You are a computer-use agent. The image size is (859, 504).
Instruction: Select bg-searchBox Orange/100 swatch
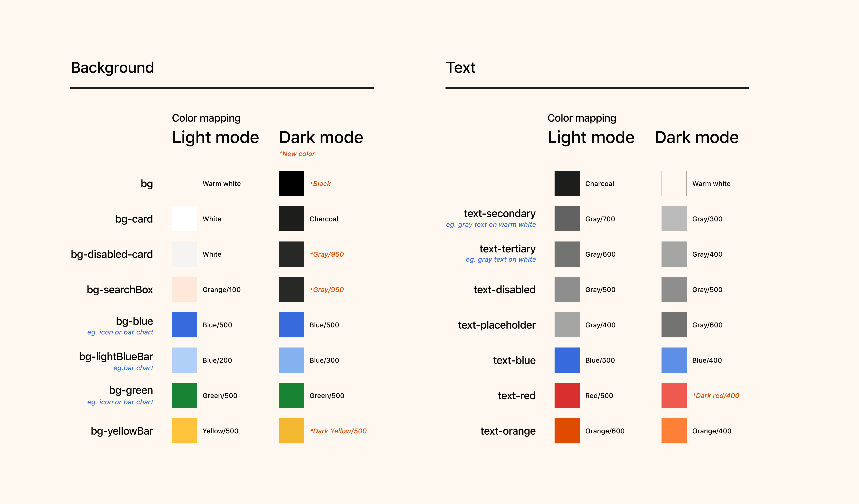184,289
